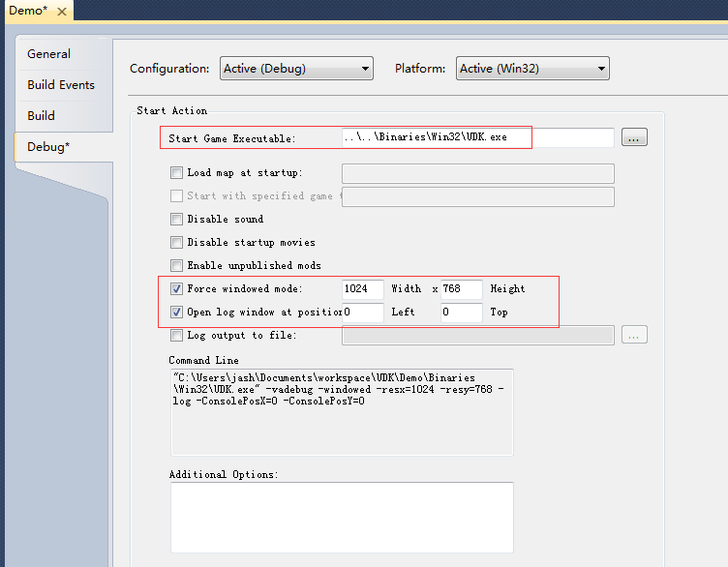Open the Configuration dropdown

click(x=296, y=69)
